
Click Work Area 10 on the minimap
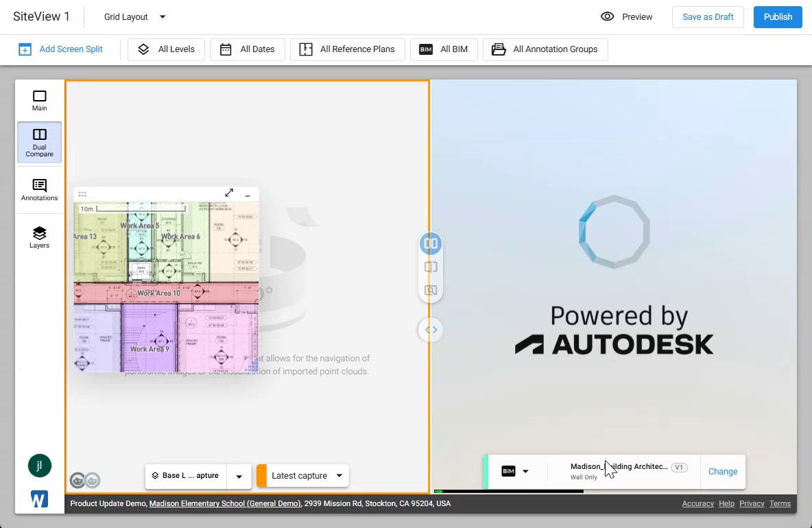pyautogui.click(x=158, y=293)
